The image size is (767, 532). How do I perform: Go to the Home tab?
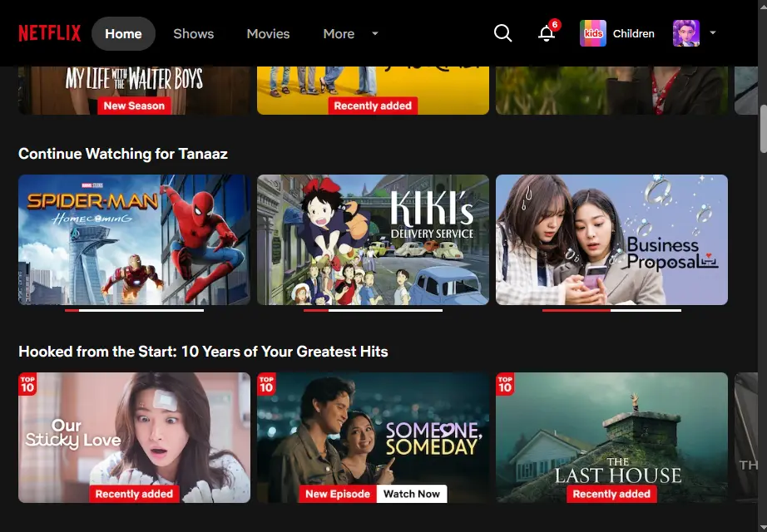(x=123, y=34)
